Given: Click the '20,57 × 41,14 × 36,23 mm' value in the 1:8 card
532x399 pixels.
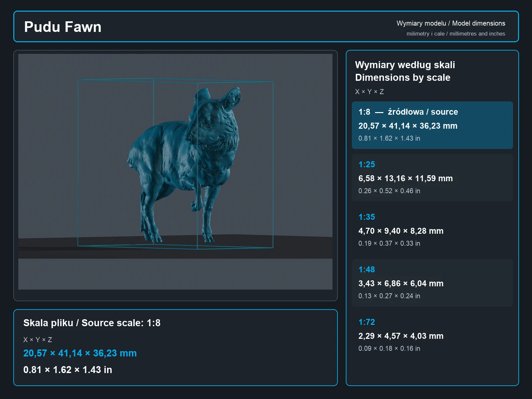Looking at the screenshot, I should coord(408,126).
